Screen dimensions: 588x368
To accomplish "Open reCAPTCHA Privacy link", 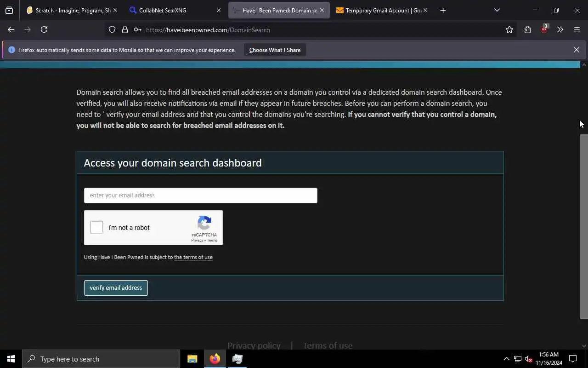I will pos(197,241).
